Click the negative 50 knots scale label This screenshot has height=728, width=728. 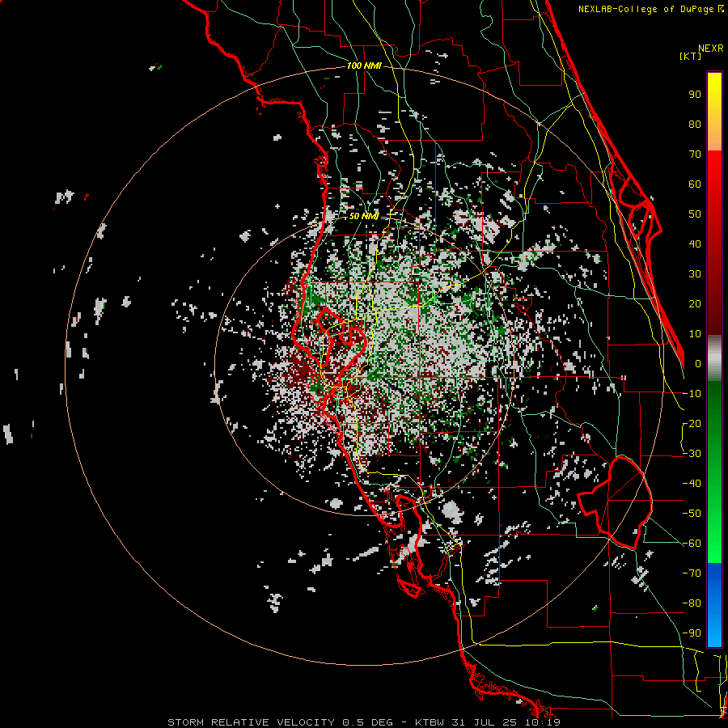692,514
